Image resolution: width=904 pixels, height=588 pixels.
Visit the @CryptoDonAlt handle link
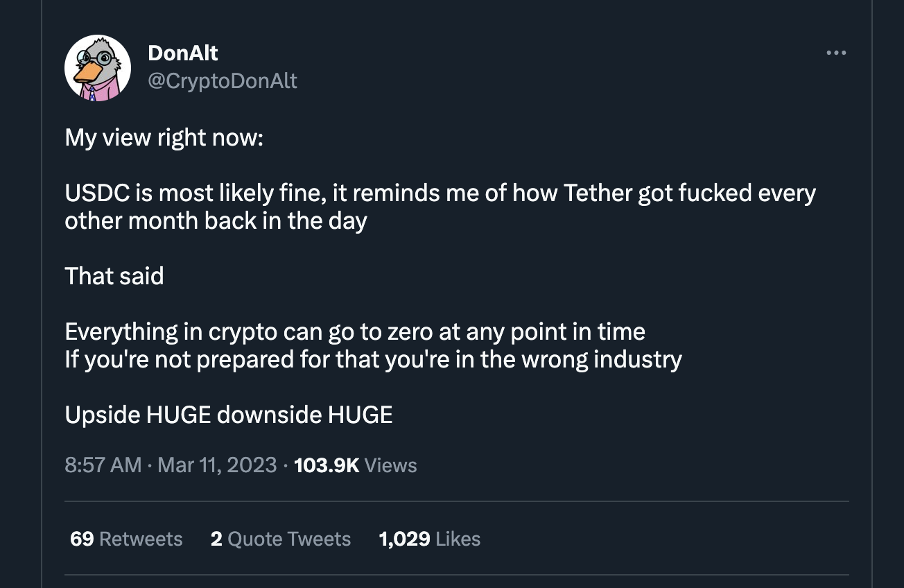(223, 81)
